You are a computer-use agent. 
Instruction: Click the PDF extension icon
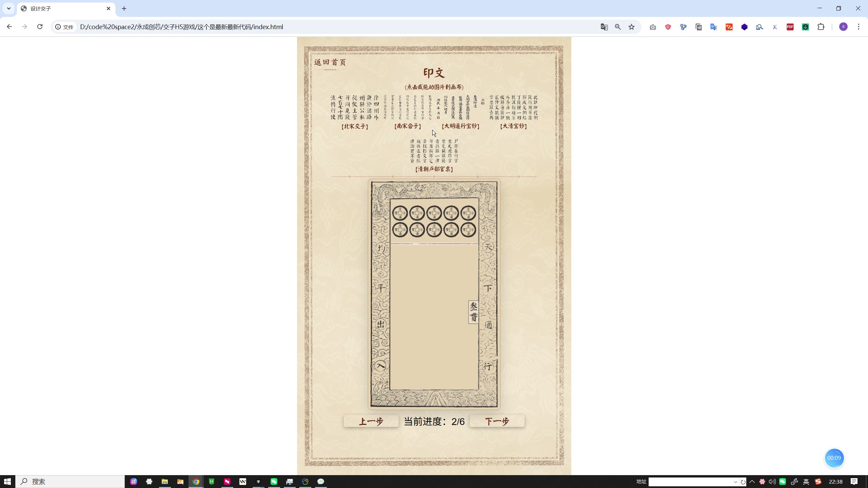coord(790,27)
